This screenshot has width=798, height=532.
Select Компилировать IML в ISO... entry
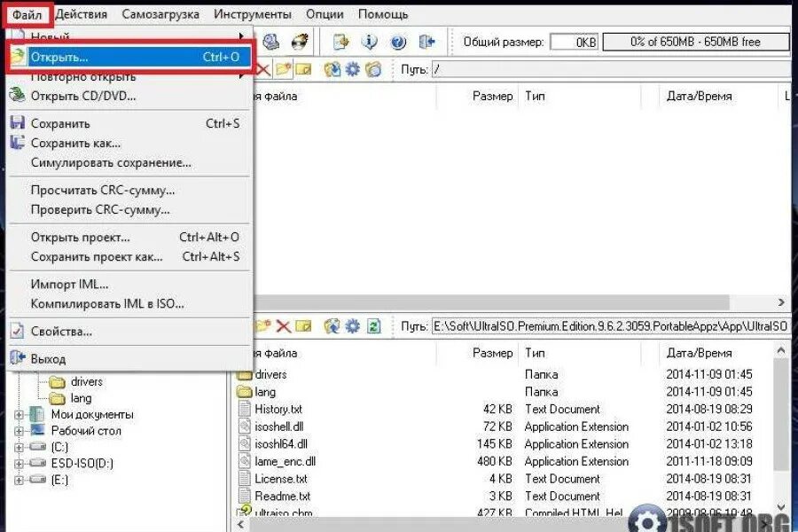pyautogui.click(x=129, y=303)
